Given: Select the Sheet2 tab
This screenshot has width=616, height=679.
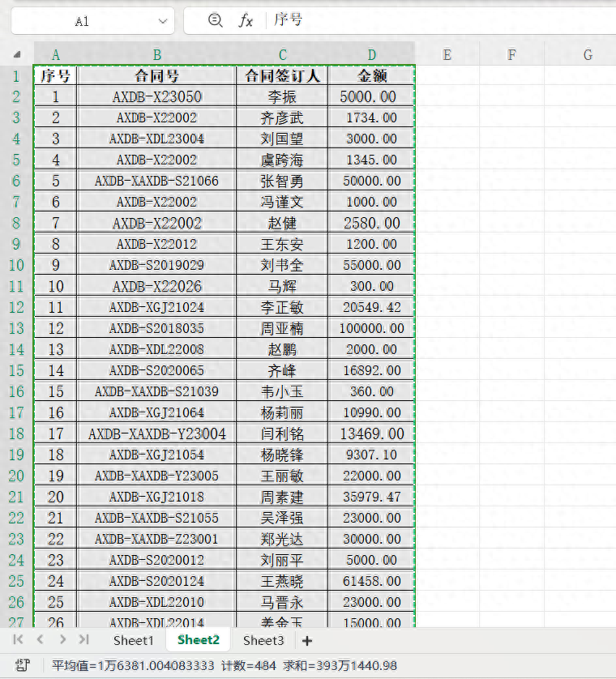Looking at the screenshot, I should [199, 640].
